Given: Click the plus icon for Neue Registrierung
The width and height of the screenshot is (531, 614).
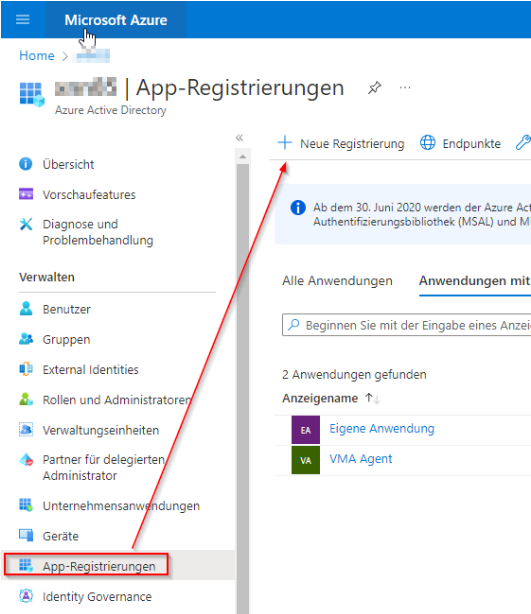Looking at the screenshot, I should pyautogui.click(x=285, y=143).
